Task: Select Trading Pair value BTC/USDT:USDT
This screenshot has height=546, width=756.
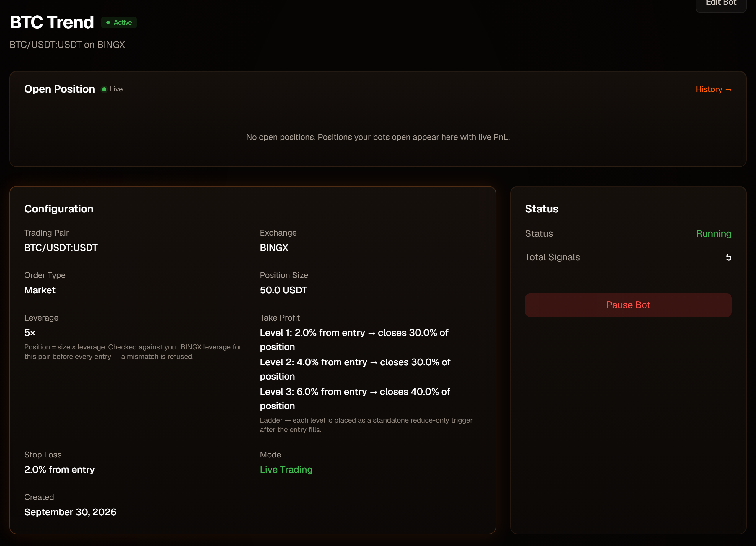Action: pyautogui.click(x=61, y=248)
